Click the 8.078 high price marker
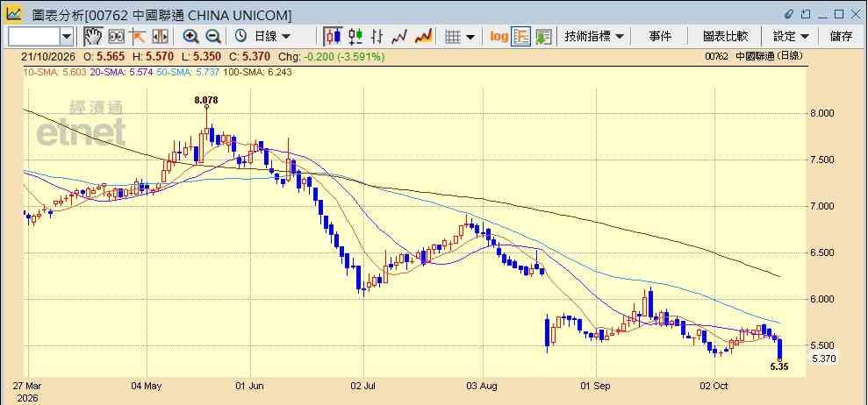The image size is (868, 405). pos(206,100)
